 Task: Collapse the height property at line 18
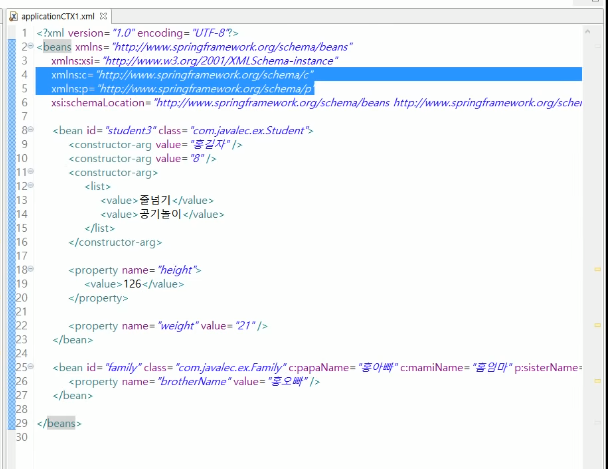31,269
